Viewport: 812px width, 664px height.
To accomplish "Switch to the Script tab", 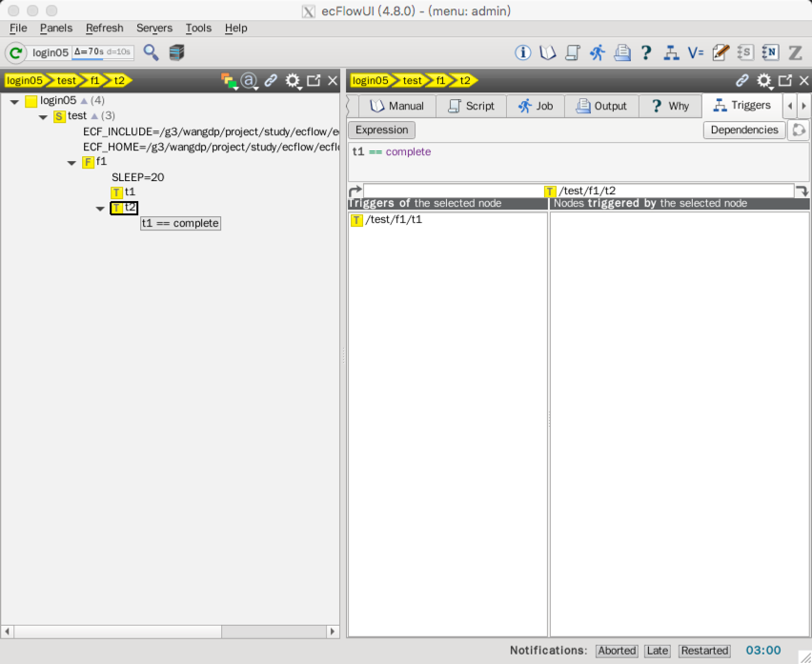I will pyautogui.click(x=471, y=106).
